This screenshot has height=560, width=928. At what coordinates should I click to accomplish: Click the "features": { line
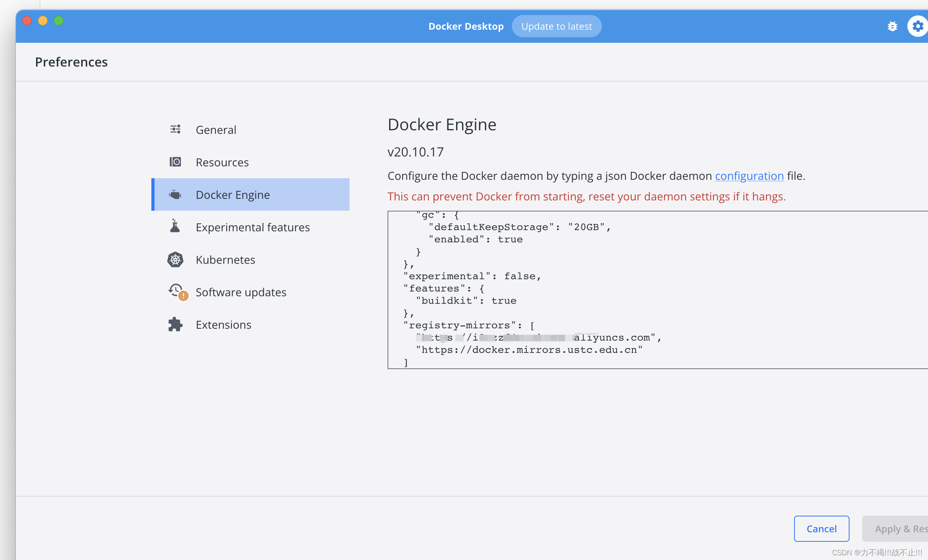443,288
